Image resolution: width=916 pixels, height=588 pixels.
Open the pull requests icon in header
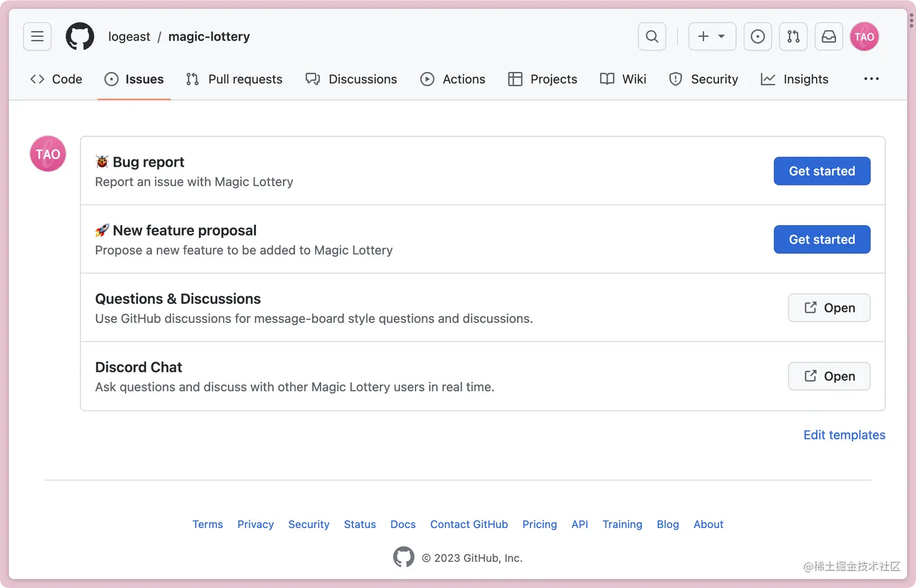pos(793,36)
